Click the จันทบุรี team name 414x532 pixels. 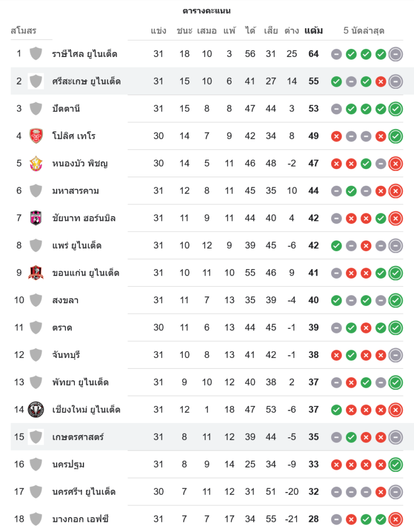[66, 355]
